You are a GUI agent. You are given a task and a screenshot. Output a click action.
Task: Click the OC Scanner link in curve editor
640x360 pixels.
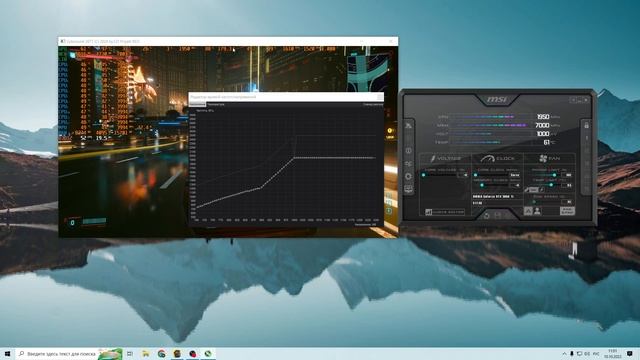pyautogui.click(x=373, y=104)
